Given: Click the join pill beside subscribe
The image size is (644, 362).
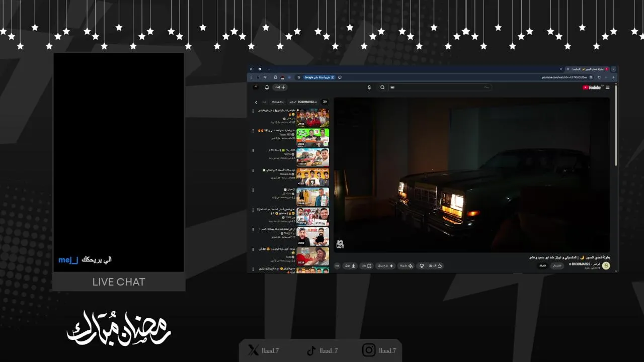Looking at the screenshot, I should (557, 265).
